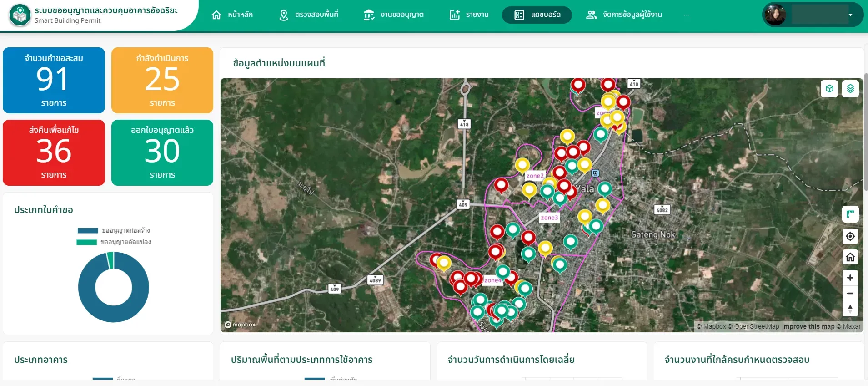
Task: Open the งานขออนุญาต menu
Action: pyautogui.click(x=394, y=15)
